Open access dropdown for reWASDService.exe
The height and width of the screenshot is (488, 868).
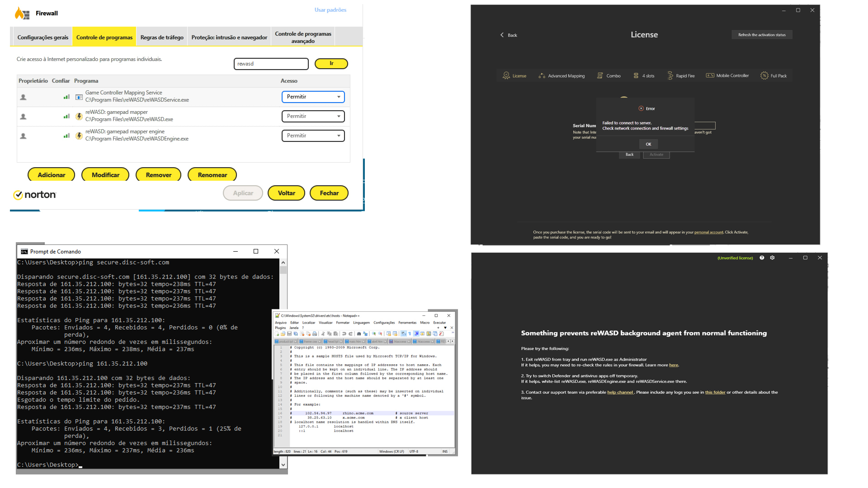(x=313, y=97)
